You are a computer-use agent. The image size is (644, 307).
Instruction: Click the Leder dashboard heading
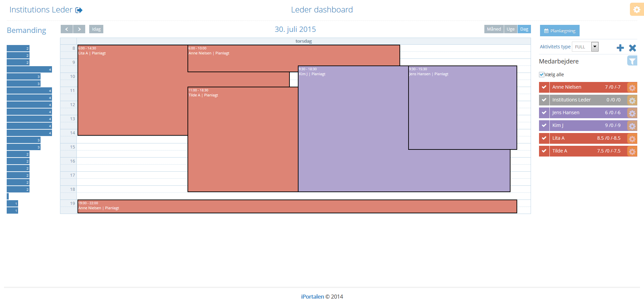(322, 10)
